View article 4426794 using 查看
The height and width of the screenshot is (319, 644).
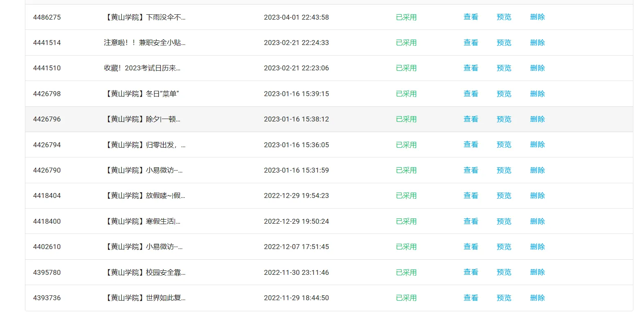(470, 145)
